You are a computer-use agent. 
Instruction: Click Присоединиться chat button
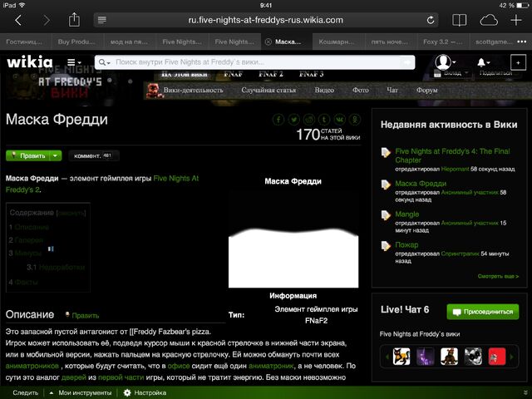pyautogui.click(x=483, y=312)
